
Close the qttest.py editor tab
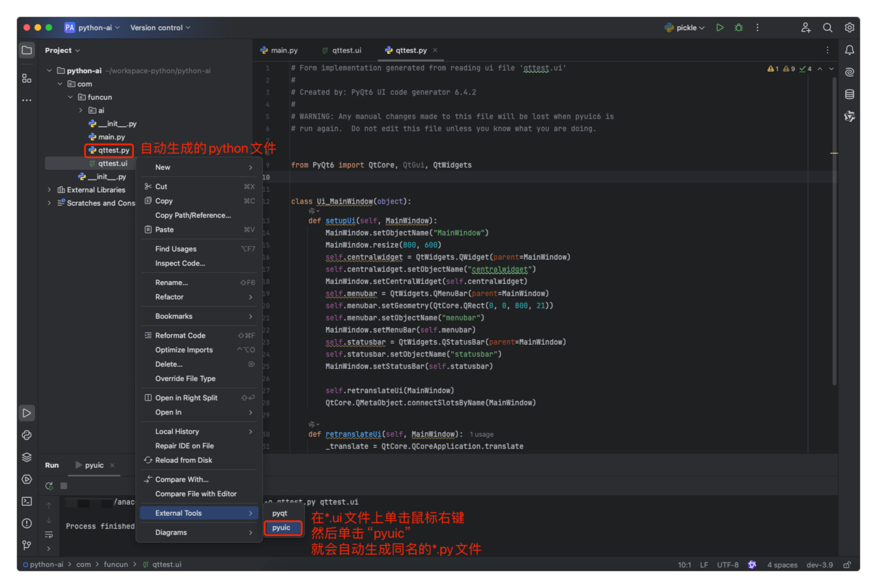coord(435,50)
